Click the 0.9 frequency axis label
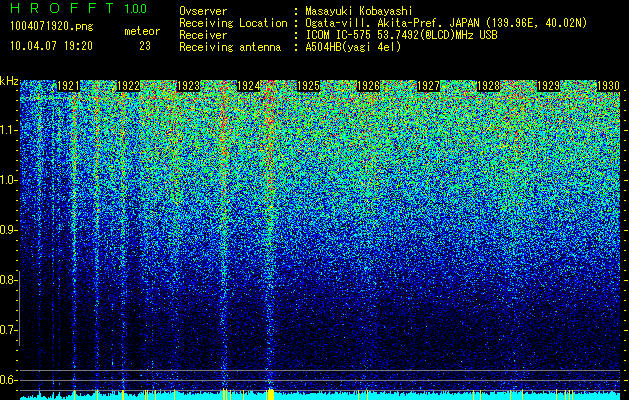This screenshot has width=629, height=400. click(x=8, y=230)
